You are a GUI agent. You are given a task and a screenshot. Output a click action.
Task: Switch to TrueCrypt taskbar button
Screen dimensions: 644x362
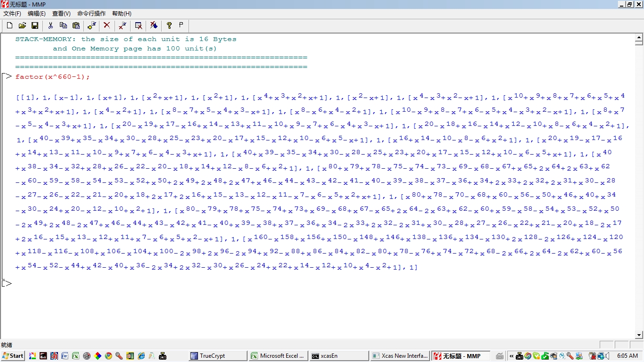[x=217, y=356]
